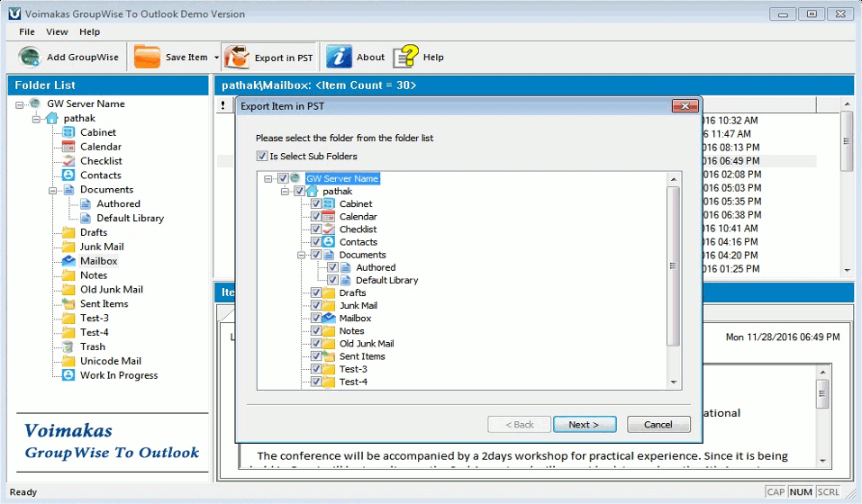Collapse GW Server Name node in dialog tree
Image resolution: width=862 pixels, height=504 pixels.
[x=268, y=179]
